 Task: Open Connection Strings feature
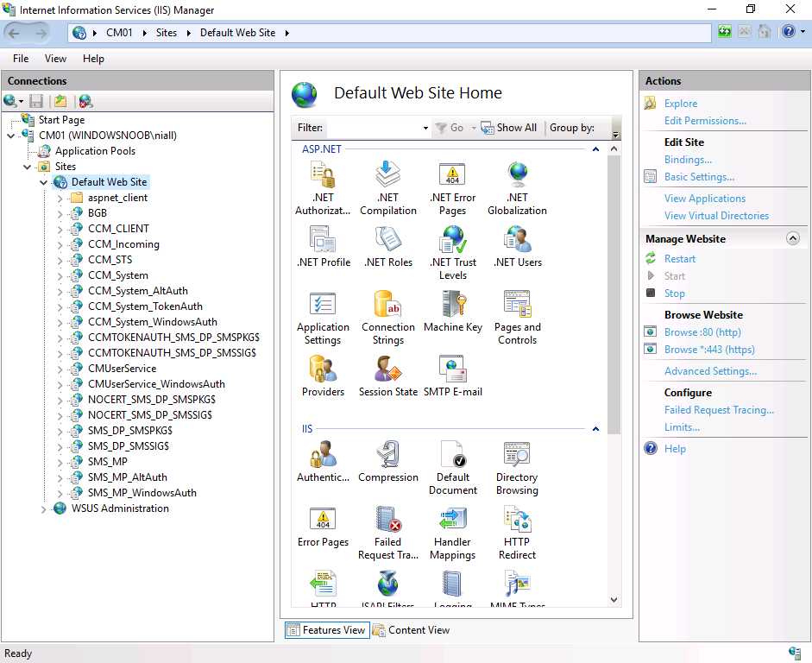coord(387,318)
